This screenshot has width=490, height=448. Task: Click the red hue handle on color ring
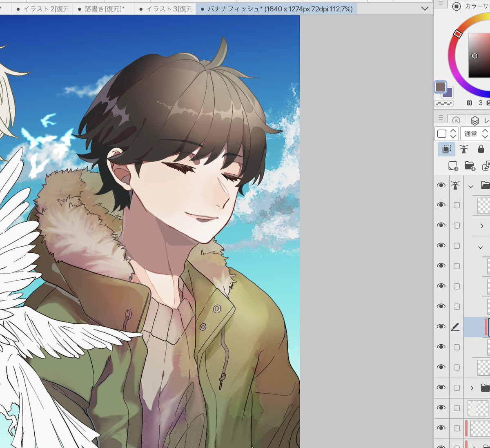pos(458,34)
